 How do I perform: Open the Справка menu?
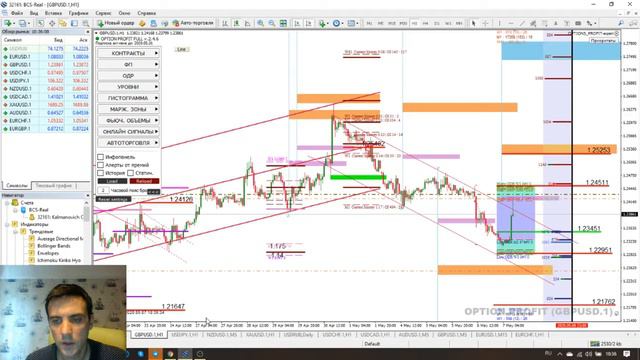(147, 13)
